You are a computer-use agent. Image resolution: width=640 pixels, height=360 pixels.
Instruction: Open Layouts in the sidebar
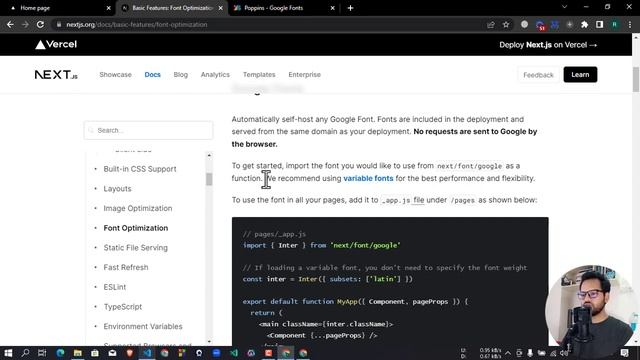pyautogui.click(x=117, y=189)
